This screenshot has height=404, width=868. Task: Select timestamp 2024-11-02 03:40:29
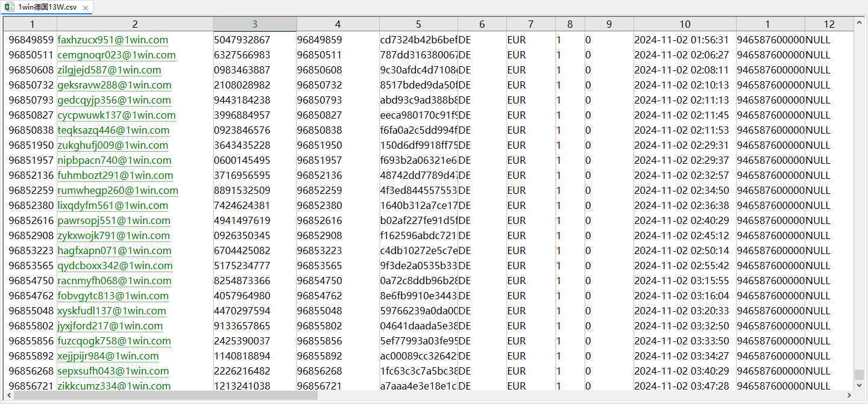pyautogui.click(x=682, y=371)
